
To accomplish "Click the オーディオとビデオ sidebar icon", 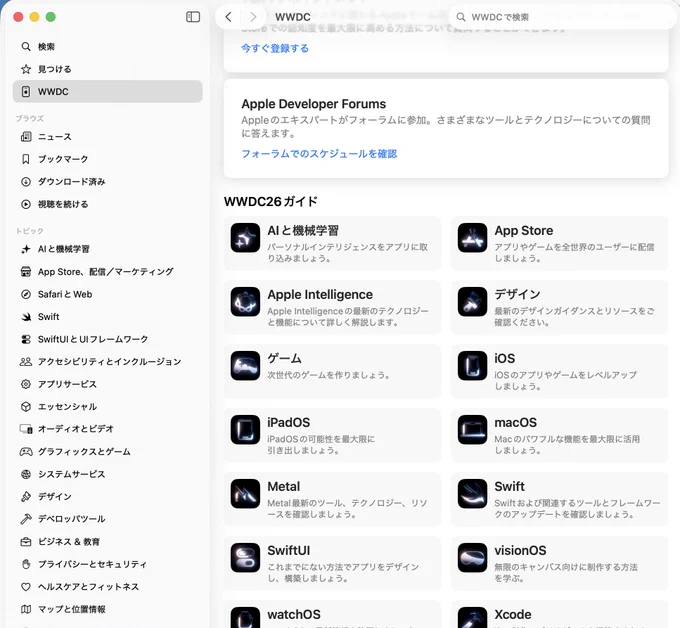I will pyautogui.click(x=26, y=429).
